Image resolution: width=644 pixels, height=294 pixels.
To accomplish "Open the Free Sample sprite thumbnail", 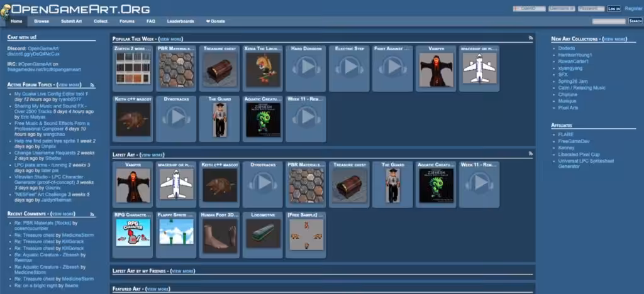I will coord(306,234).
